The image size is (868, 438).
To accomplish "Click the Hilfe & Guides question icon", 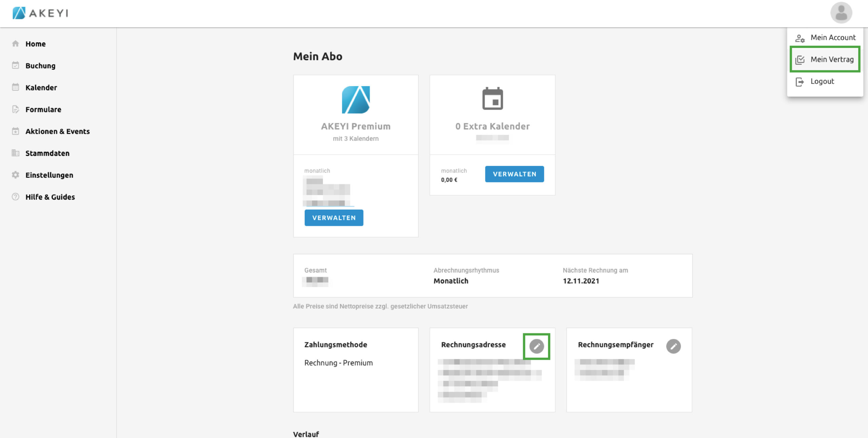I will pyautogui.click(x=16, y=197).
